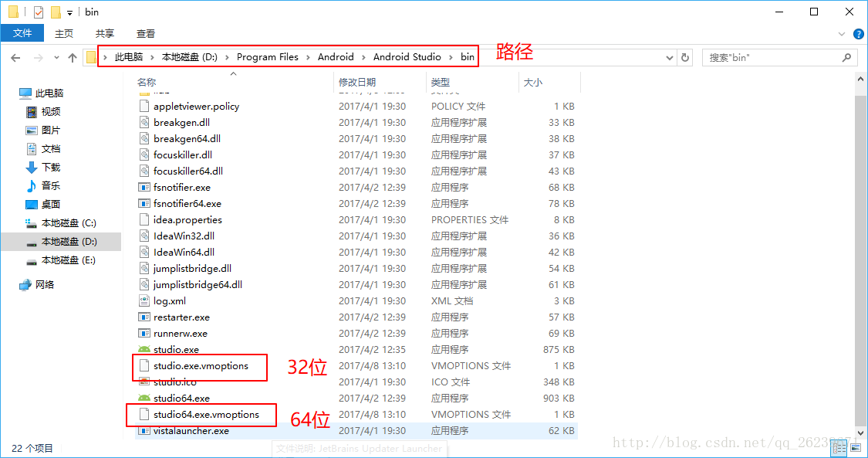Click the Forward navigation arrow
The height and width of the screenshot is (458, 868).
click(x=39, y=58)
